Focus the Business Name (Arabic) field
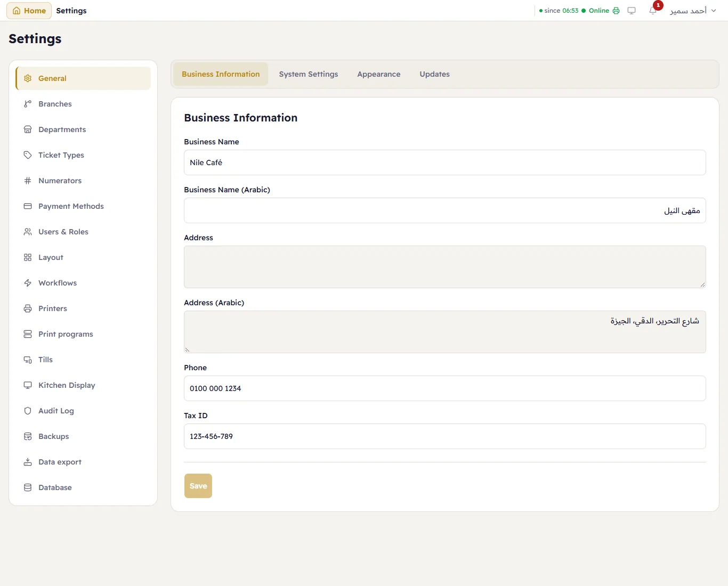Viewport: 728px width, 586px height. [x=445, y=210]
